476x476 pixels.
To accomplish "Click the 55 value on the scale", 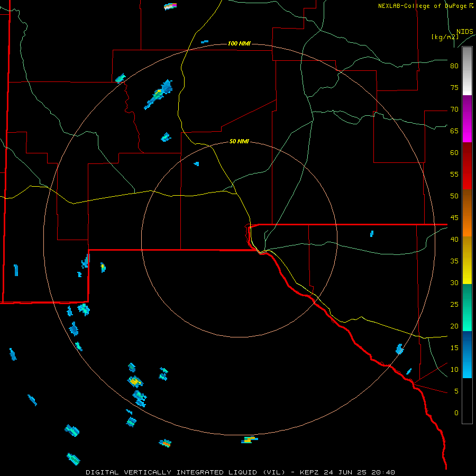I will tap(454, 174).
